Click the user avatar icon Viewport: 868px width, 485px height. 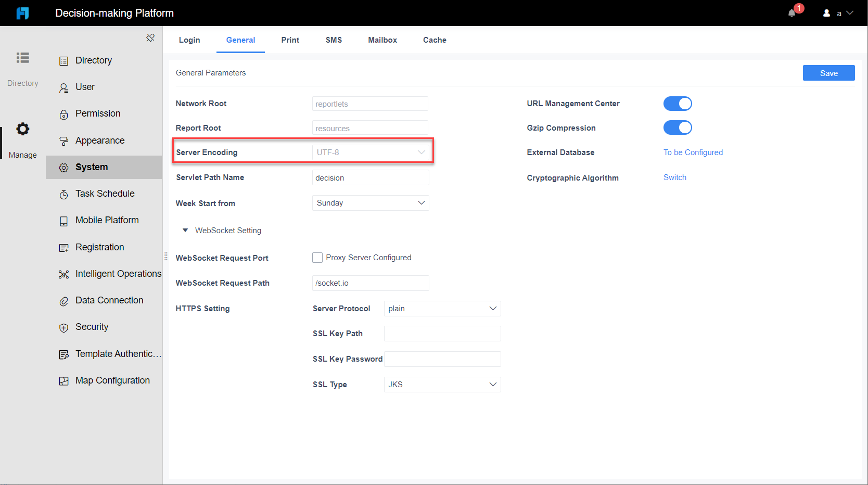coord(826,13)
